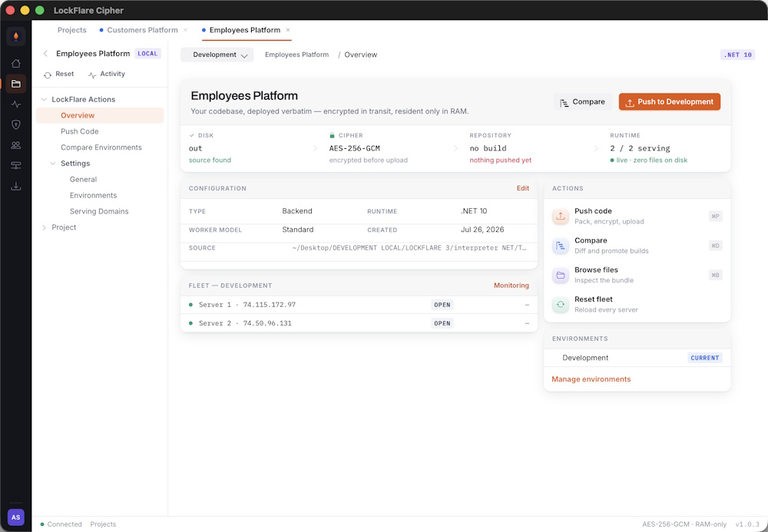This screenshot has height=532, width=768.
Task: Collapse the Settings tree section
Action: coord(53,164)
